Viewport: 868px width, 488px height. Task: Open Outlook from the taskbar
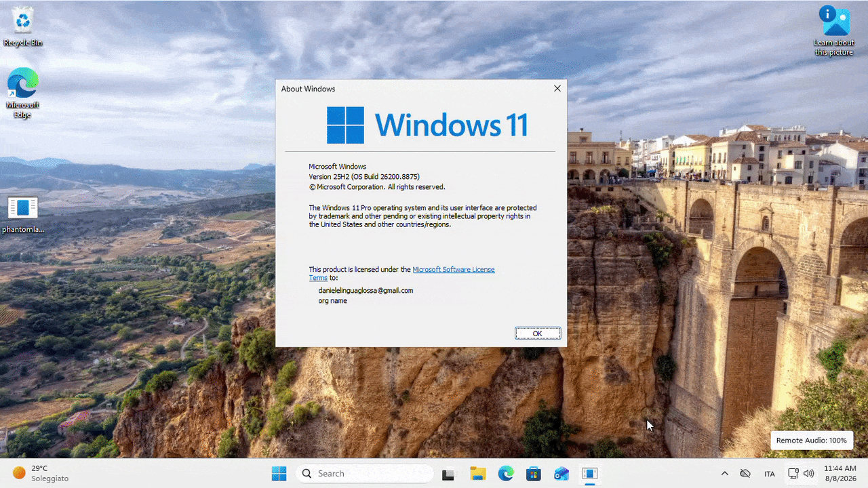(x=561, y=474)
